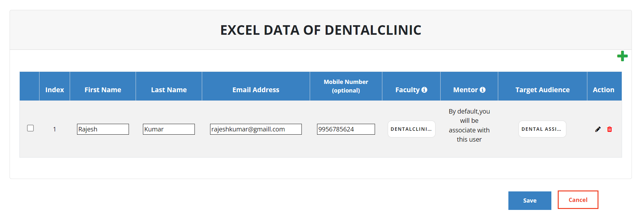Click the green plus add-row icon
This screenshot has height=223, width=644.
[622, 56]
